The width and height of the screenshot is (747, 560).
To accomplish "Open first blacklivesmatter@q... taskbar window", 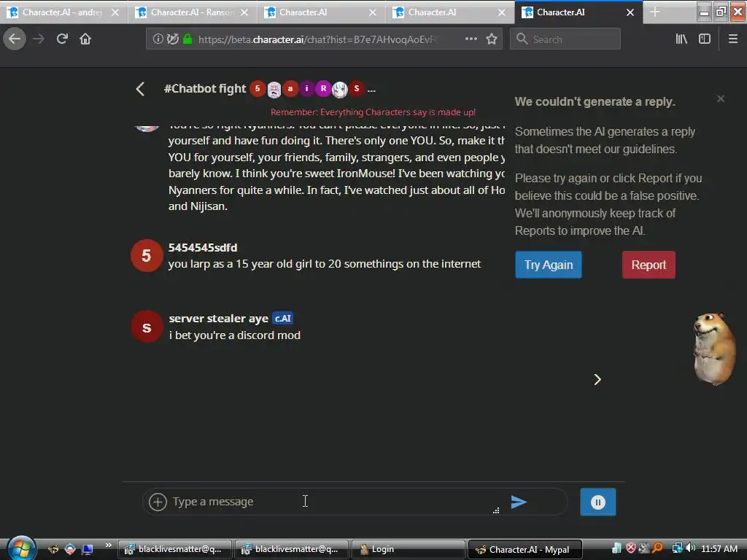I will pos(174,550).
